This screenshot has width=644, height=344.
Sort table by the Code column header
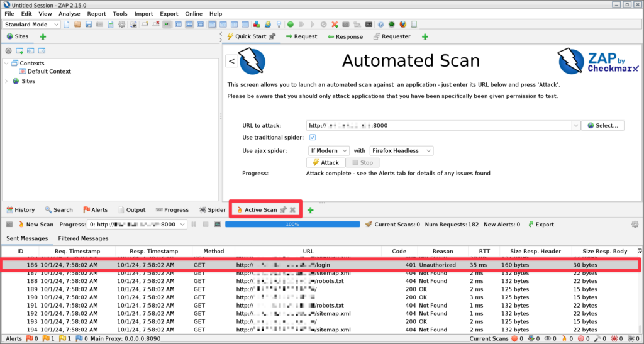pos(399,251)
